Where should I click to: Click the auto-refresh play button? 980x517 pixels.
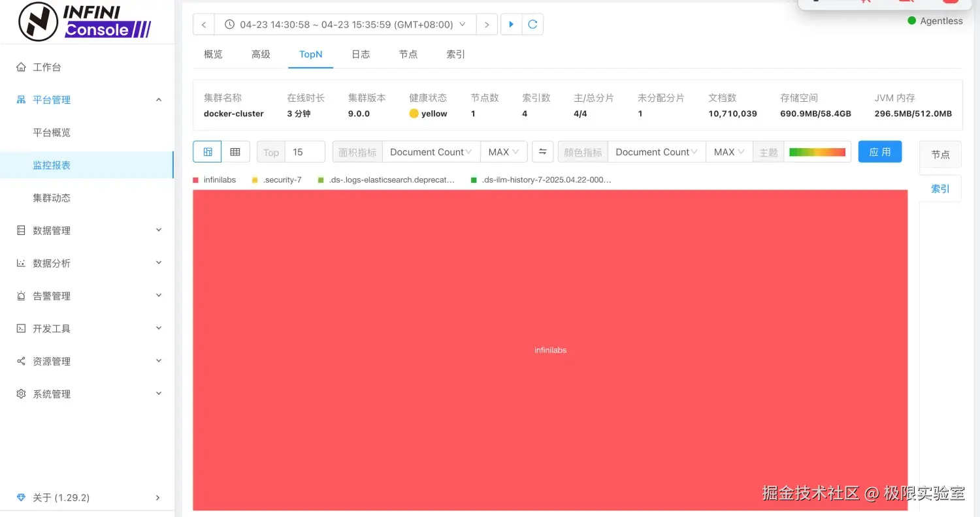coord(512,24)
